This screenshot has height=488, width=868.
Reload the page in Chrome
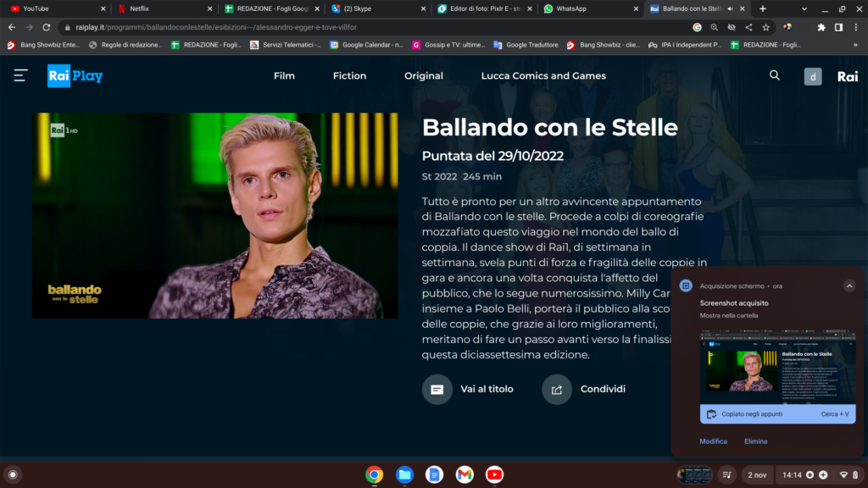47,27
